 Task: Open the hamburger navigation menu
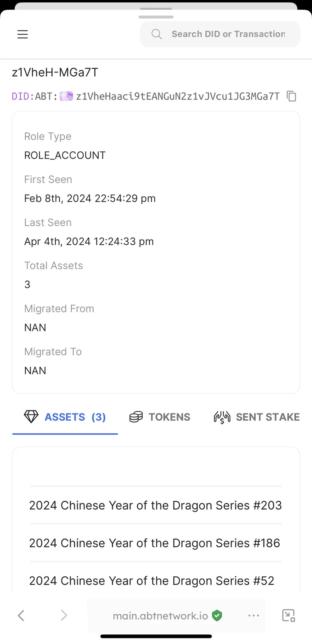pos(23,34)
